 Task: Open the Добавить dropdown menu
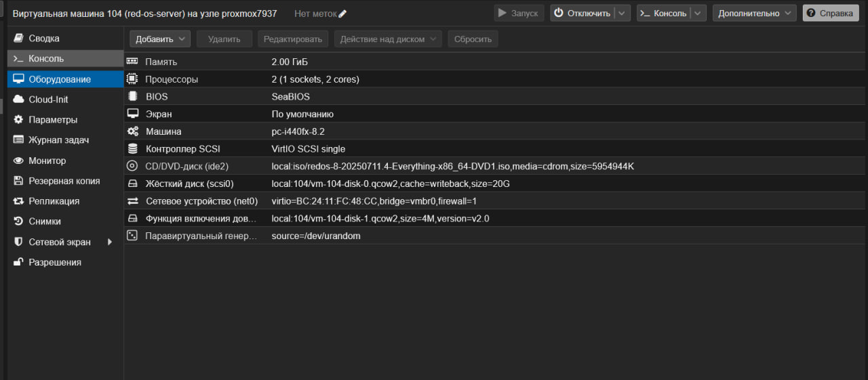160,39
